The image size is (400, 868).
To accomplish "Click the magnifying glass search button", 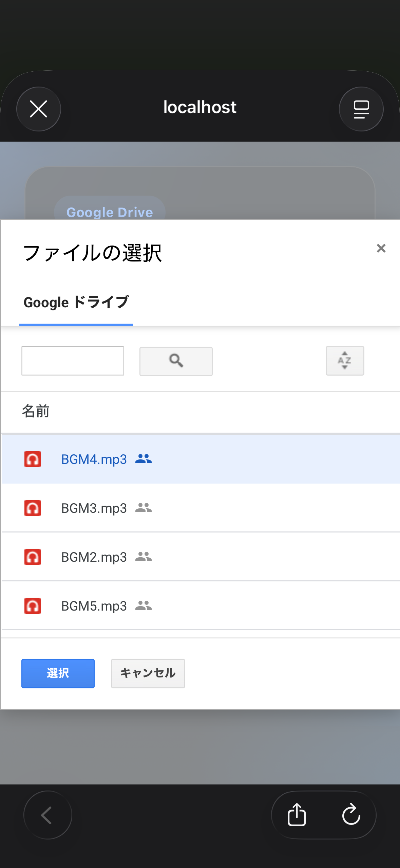I will (176, 361).
